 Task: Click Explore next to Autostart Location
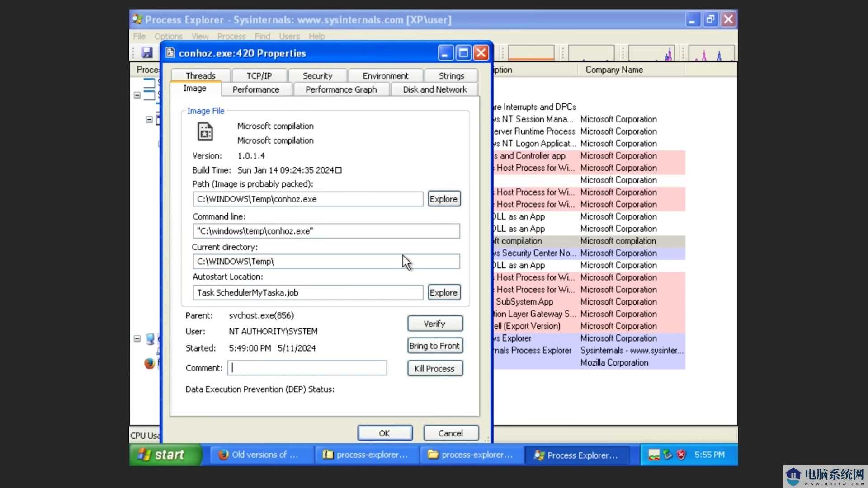pos(443,292)
